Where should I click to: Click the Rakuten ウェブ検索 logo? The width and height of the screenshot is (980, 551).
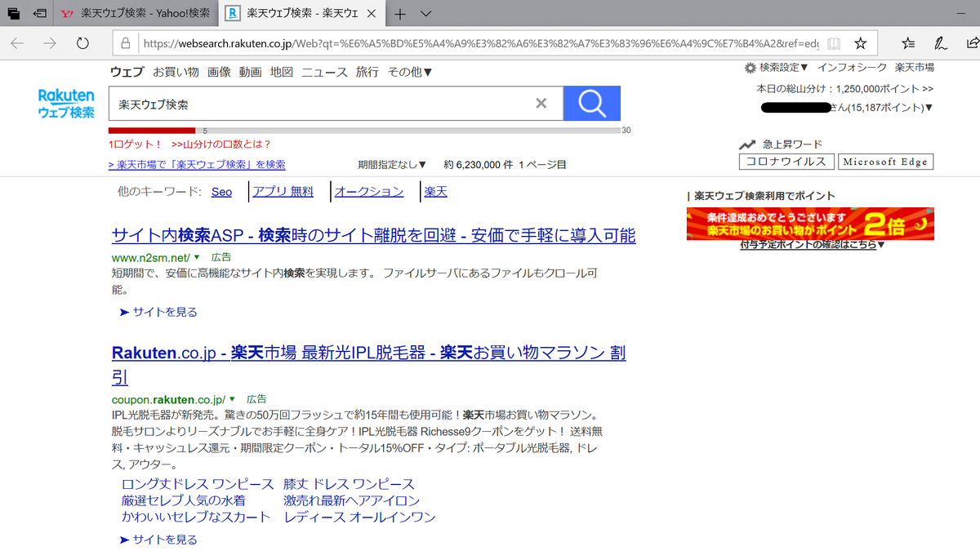(x=66, y=104)
